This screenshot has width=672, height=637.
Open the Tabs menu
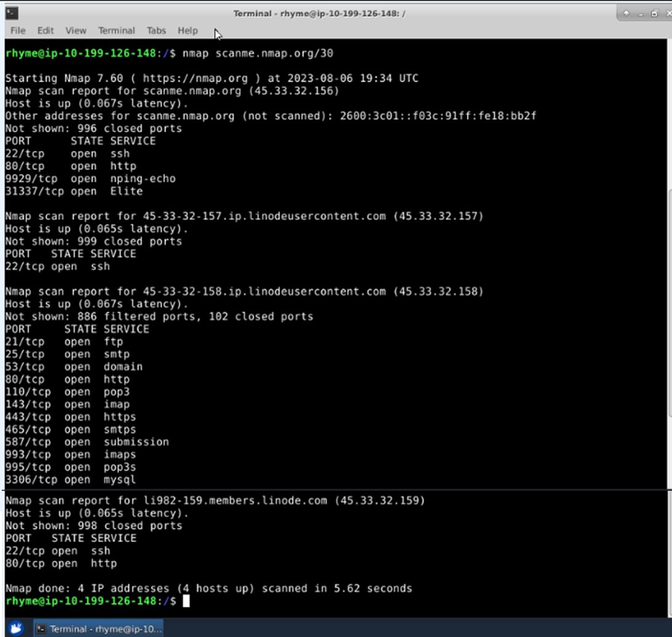[155, 30]
